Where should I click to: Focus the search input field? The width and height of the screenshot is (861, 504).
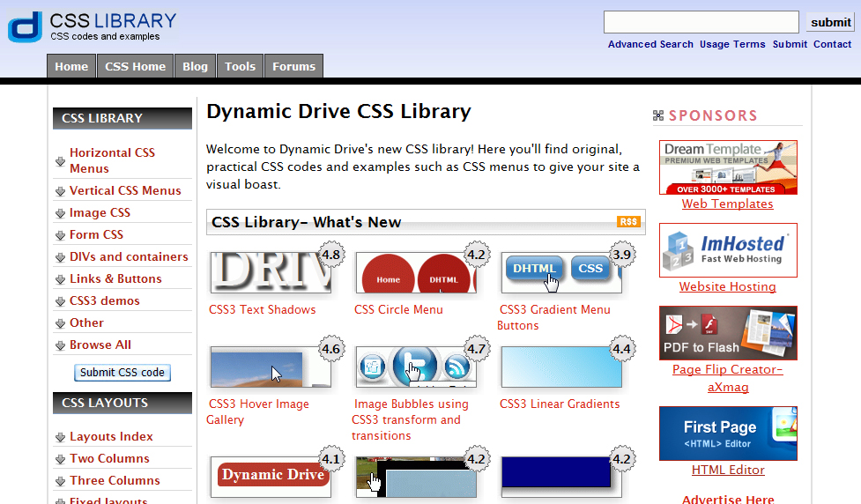click(x=701, y=22)
